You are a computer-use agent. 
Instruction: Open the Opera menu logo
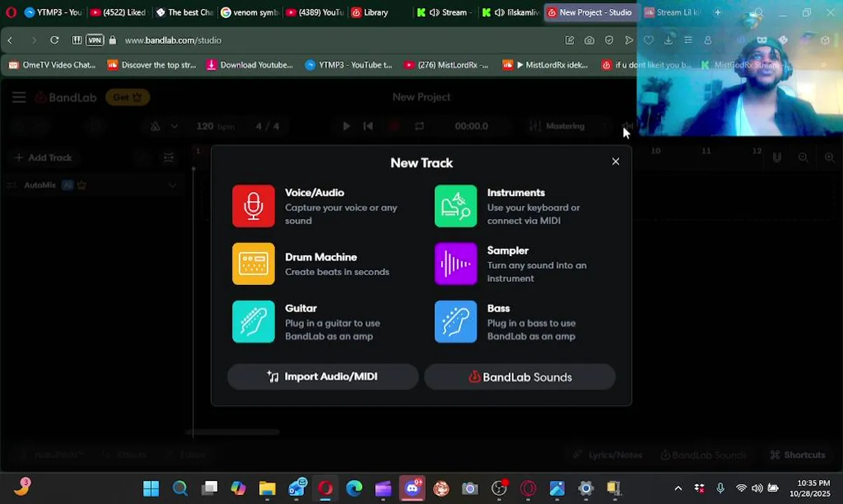(x=10, y=13)
